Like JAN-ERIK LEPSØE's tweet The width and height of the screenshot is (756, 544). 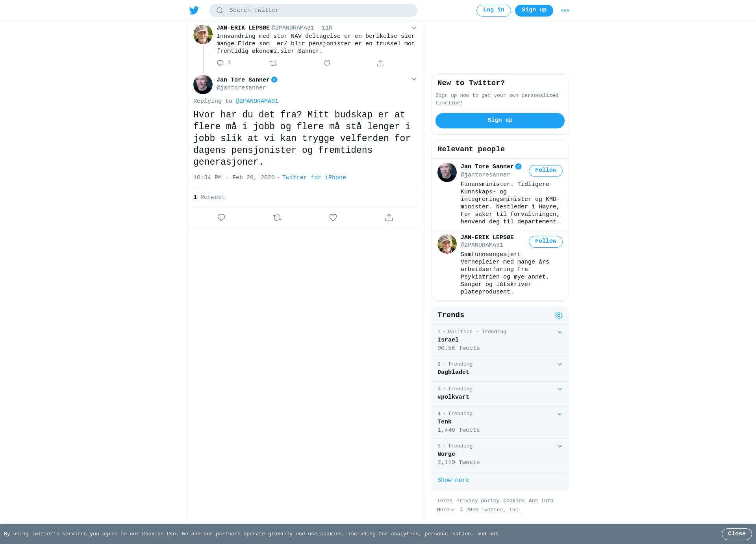coord(327,63)
